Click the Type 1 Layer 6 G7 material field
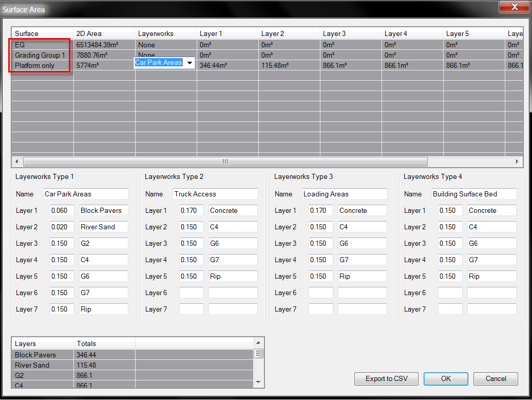 click(104, 293)
